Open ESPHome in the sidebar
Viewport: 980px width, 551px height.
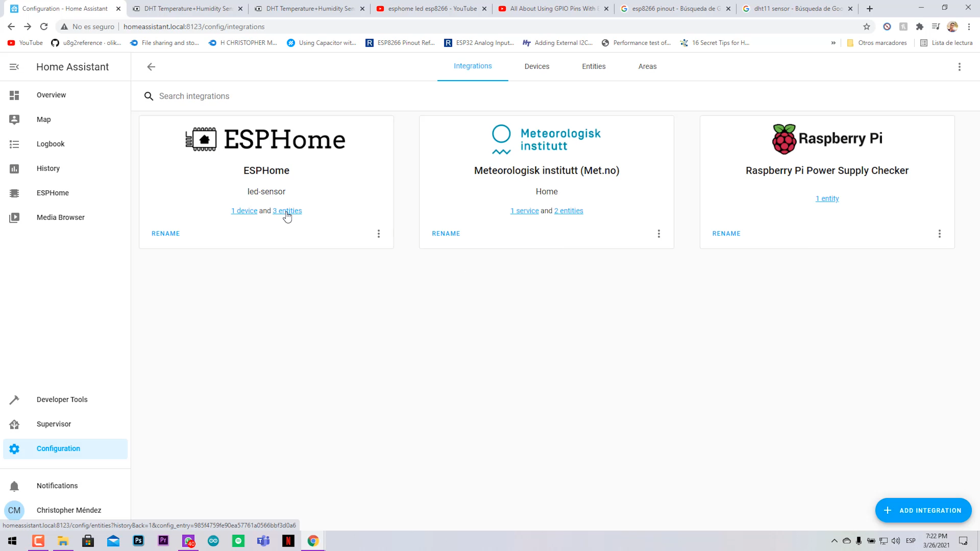tap(53, 193)
